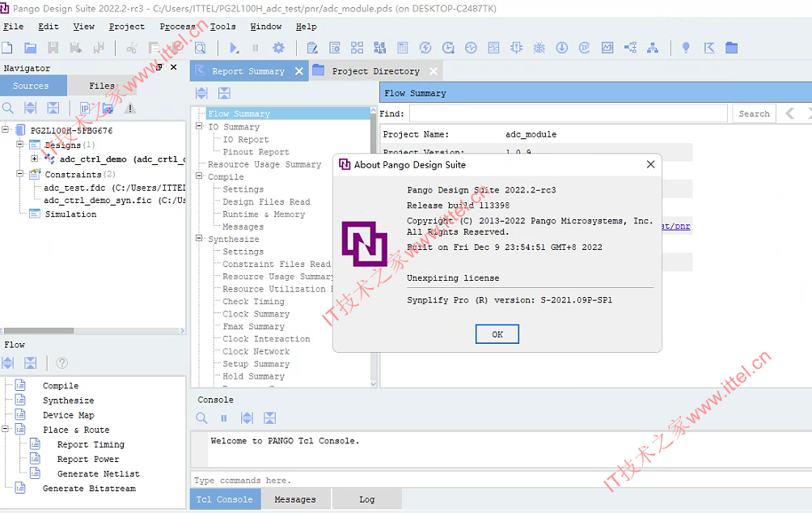Open the Project menu
Image resolution: width=812 pixels, height=513 pixels.
(x=127, y=27)
